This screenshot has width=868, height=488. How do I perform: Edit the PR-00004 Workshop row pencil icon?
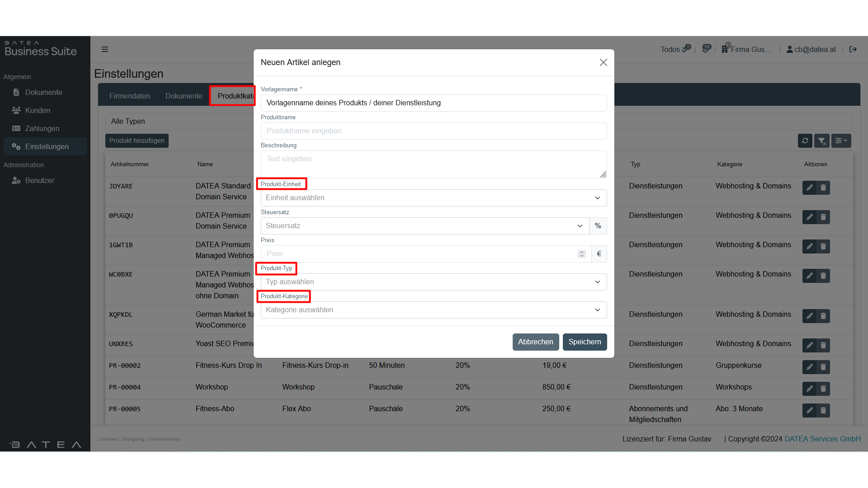(809, 389)
